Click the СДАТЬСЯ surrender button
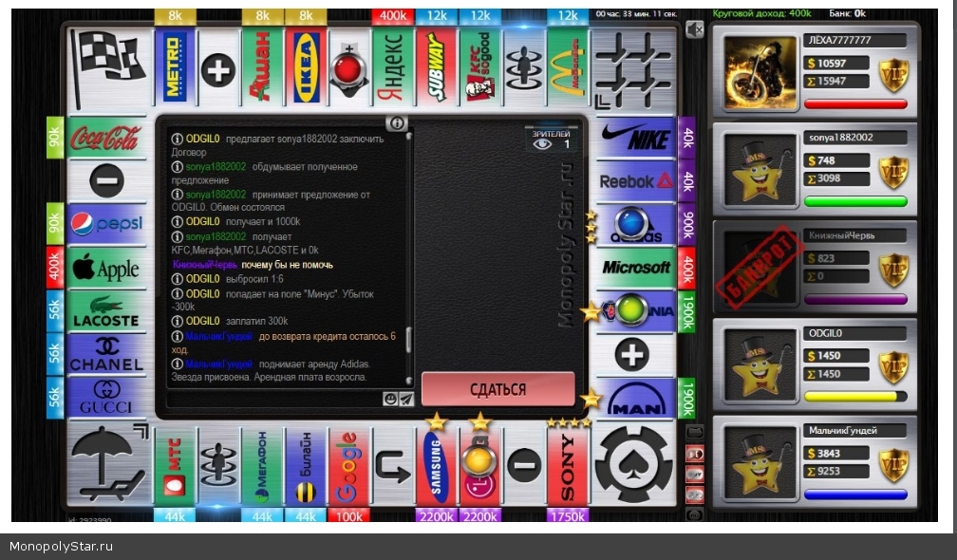The width and height of the screenshot is (957, 560). pyautogui.click(x=498, y=389)
